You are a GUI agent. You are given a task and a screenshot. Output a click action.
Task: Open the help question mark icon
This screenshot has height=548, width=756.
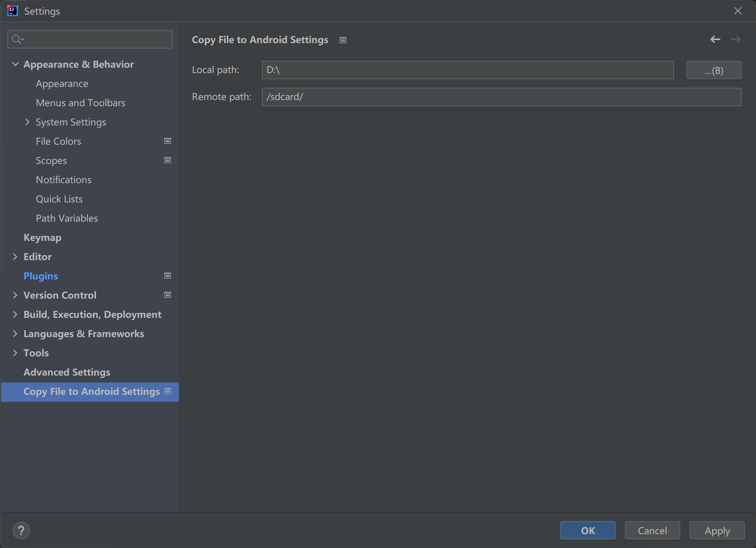pyautogui.click(x=22, y=530)
